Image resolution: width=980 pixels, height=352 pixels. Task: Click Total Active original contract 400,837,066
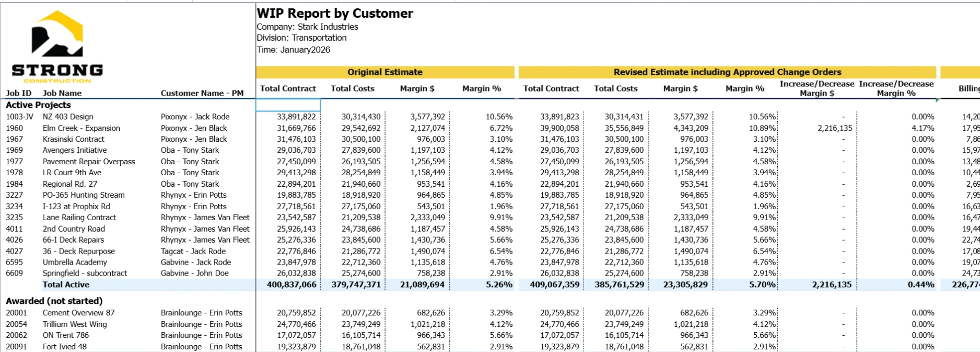click(291, 285)
